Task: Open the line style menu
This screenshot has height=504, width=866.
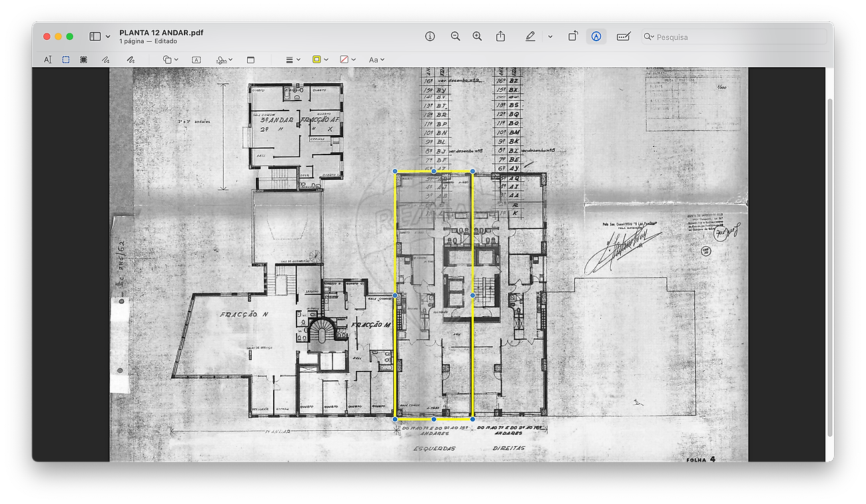Action: [x=292, y=60]
